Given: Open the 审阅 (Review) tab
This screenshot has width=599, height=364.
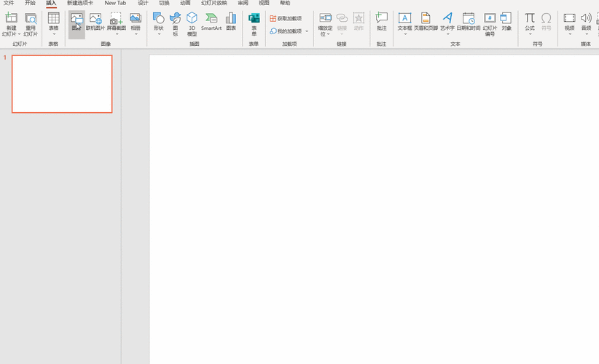Looking at the screenshot, I should [243, 3].
